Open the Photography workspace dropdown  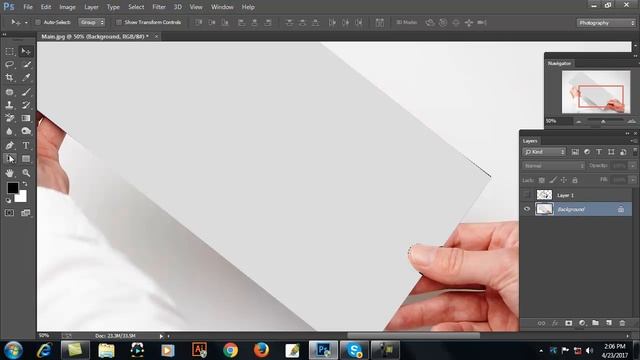pos(606,23)
